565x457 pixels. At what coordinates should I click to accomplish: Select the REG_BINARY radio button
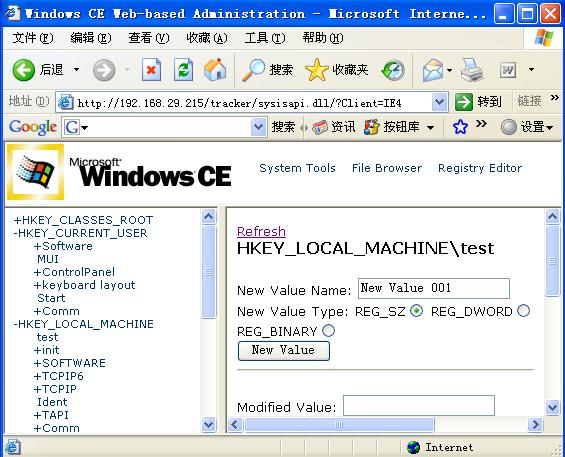click(x=328, y=330)
